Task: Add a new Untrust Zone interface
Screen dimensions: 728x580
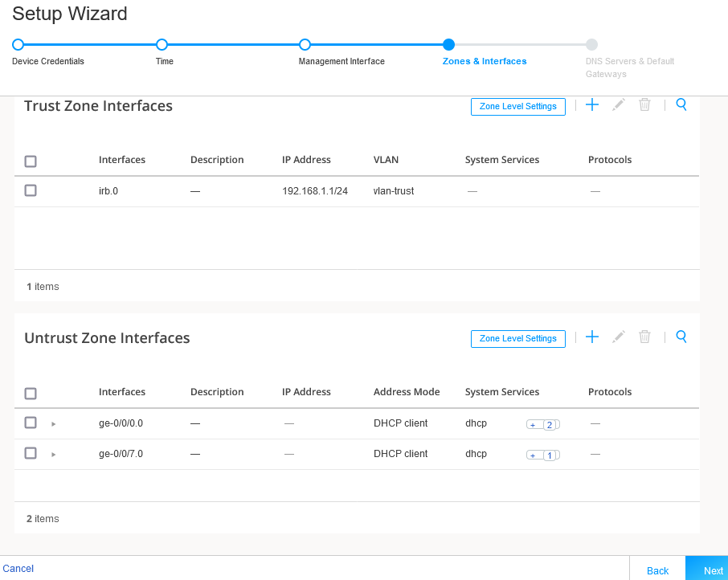Action: tap(592, 337)
